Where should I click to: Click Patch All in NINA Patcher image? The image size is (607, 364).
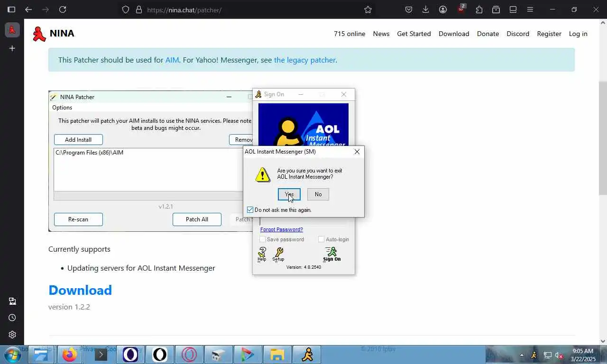tap(197, 219)
